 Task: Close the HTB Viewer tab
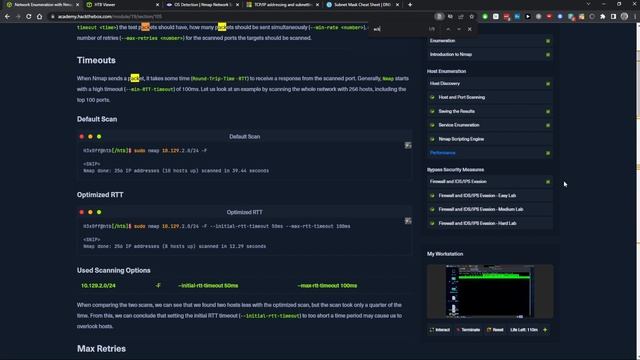tap(158, 4)
